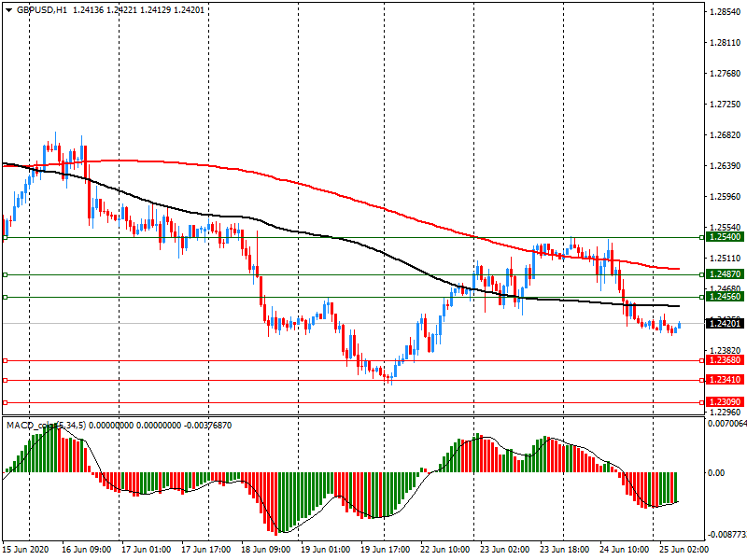The height and width of the screenshot is (560, 747).
Task: Click the left handle of the 1.24560 line
Action: [6, 297]
